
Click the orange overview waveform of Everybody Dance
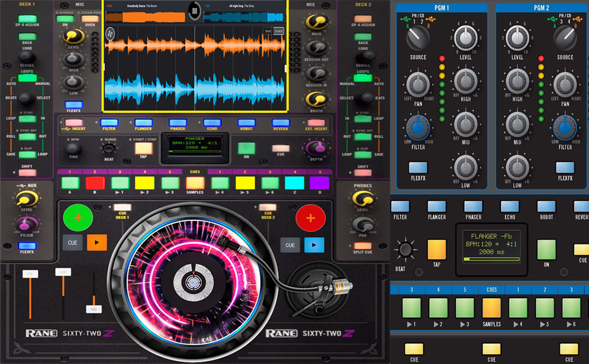point(145,17)
